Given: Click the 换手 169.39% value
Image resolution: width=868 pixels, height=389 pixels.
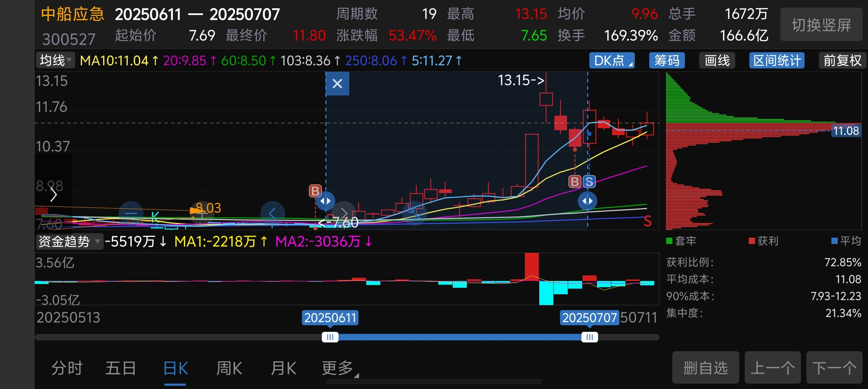Looking at the screenshot, I should pos(631,36).
